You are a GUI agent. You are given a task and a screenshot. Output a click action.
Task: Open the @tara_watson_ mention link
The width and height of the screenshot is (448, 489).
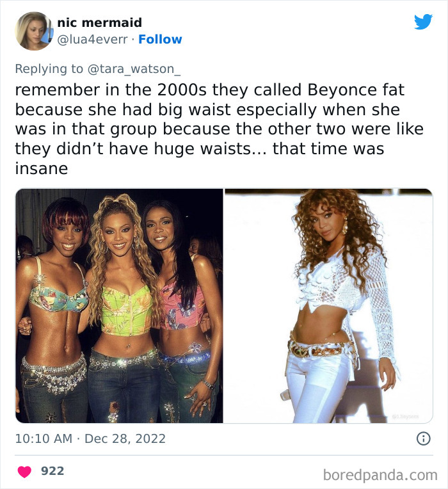134,69
